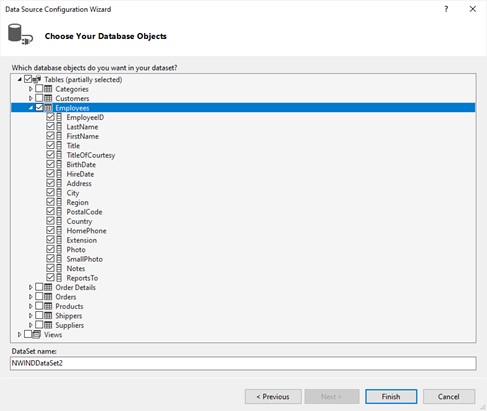The width and height of the screenshot is (487, 411).
Task: Click the Orders table icon
Action: 48,297
